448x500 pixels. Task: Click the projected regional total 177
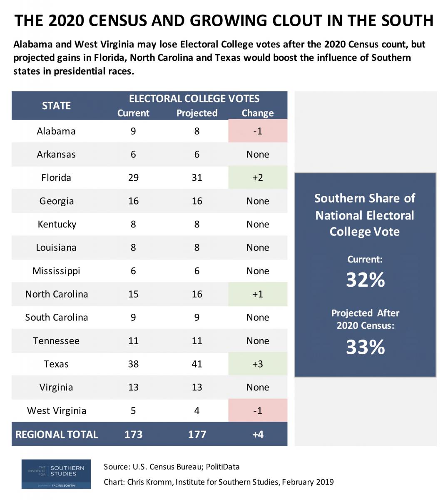(x=197, y=435)
